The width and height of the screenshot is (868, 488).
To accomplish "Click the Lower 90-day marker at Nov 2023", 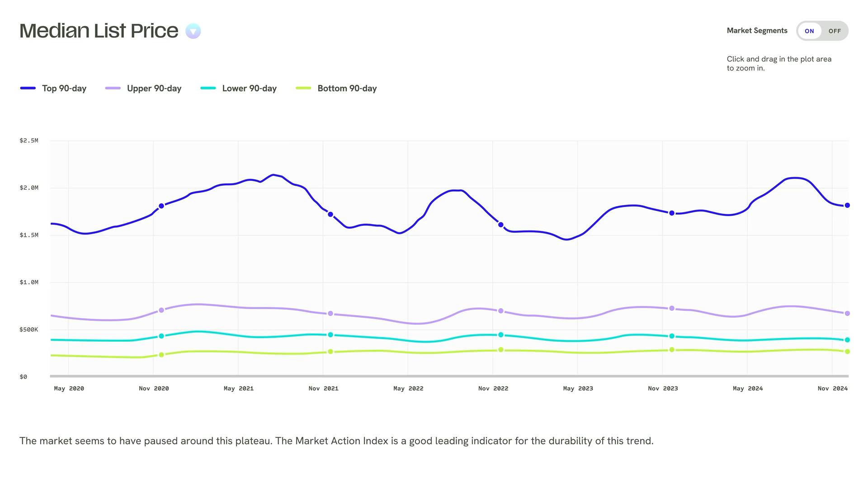I will click(x=672, y=336).
